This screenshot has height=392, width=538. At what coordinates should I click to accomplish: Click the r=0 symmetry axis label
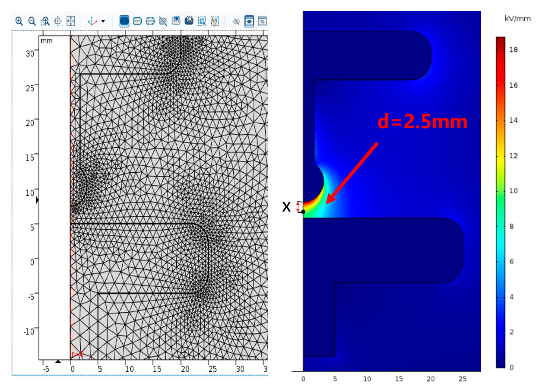[x=78, y=354]
